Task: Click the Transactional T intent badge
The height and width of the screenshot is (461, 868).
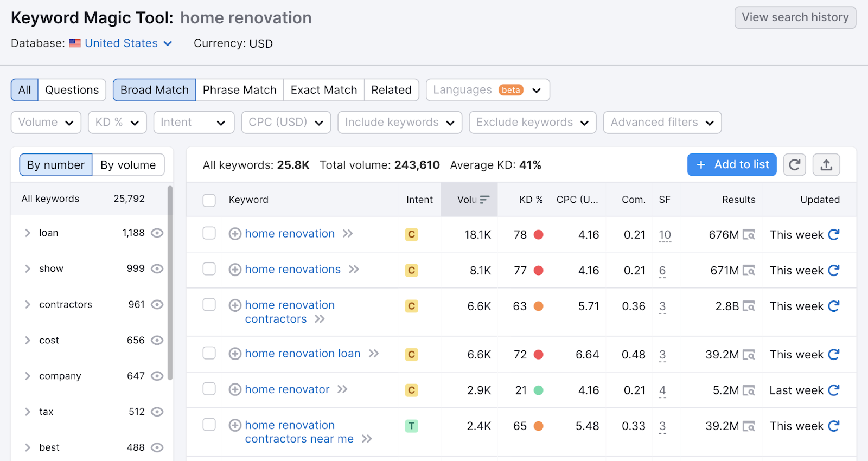Action: coord(412,426)
